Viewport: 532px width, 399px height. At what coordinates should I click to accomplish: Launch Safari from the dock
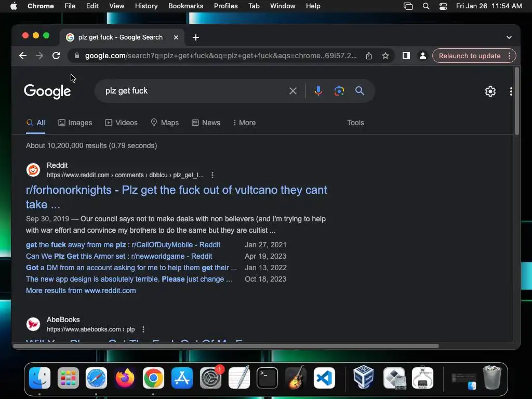pyautogui.click(x=96, y=378)
